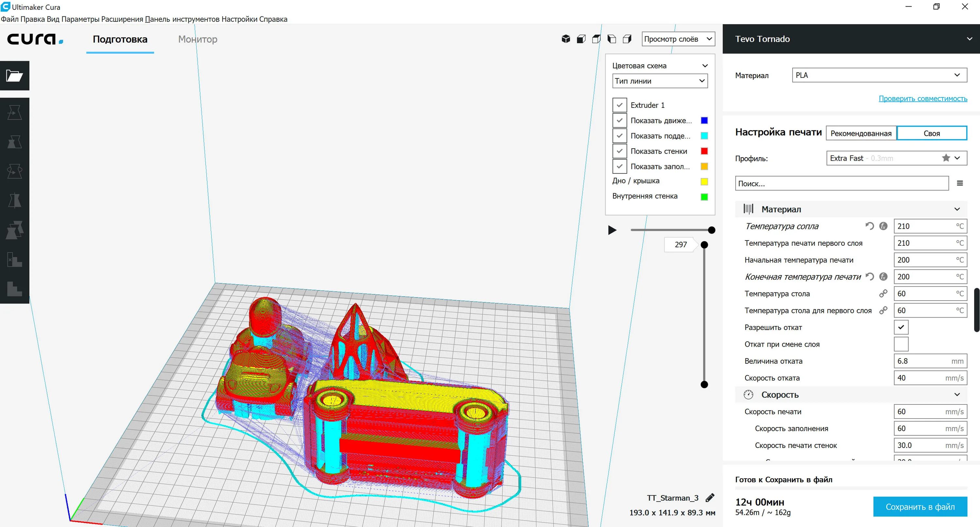Click fx icon beside Температура сопла
980x527 pixels.
pyautogui.click(x=883, y=226)
